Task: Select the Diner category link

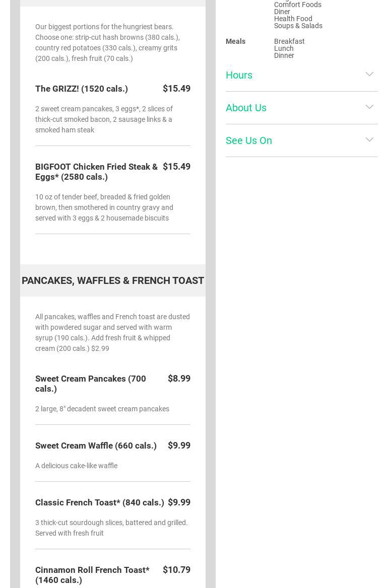Action: [x=282, y=12]
